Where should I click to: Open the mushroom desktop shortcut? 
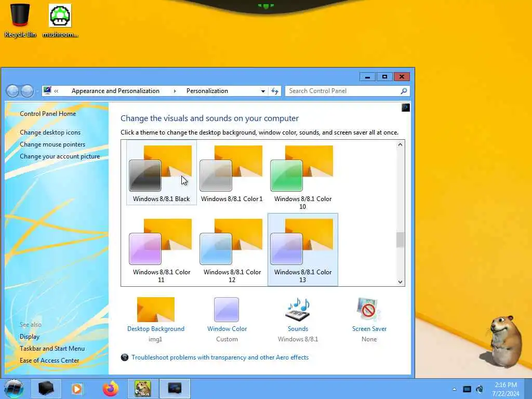coord(60,20)
